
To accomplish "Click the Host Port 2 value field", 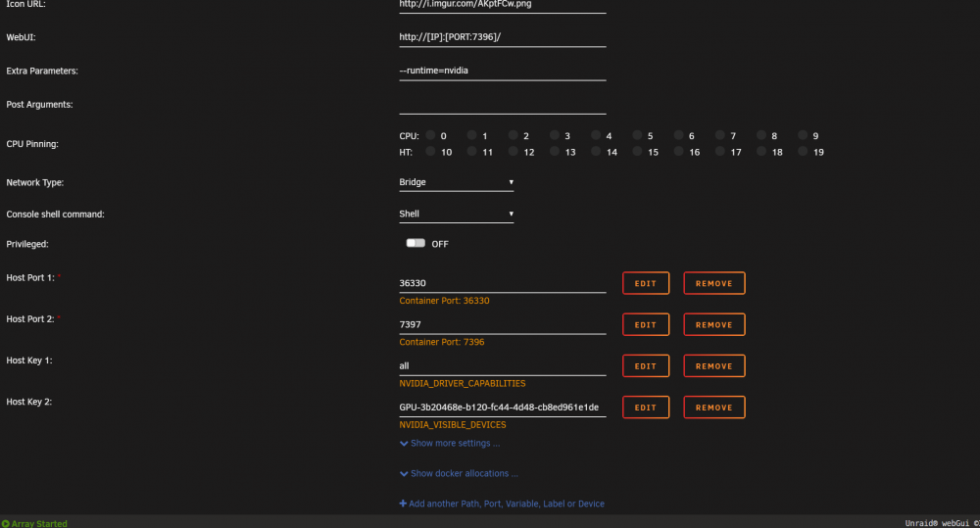I will coord(503,324).
